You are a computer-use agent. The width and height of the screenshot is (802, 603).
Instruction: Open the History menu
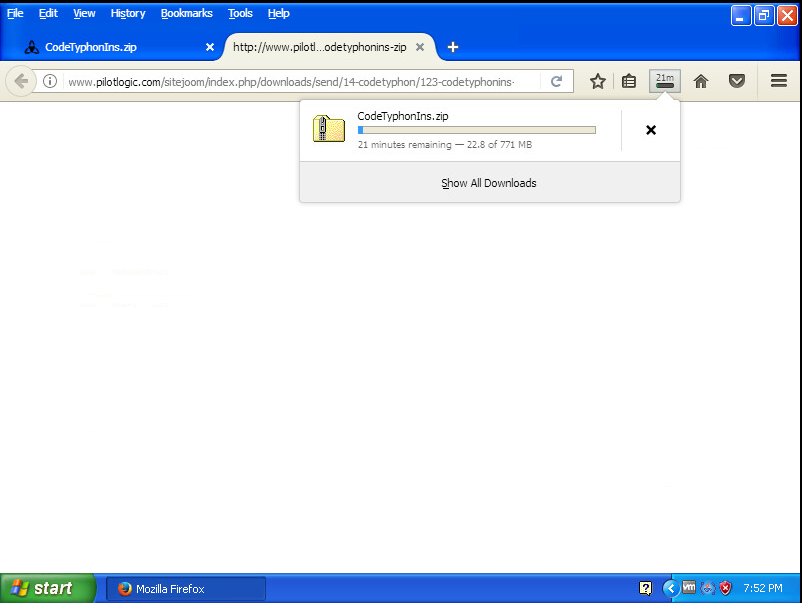pyautogui.click(x=128, y=13)
